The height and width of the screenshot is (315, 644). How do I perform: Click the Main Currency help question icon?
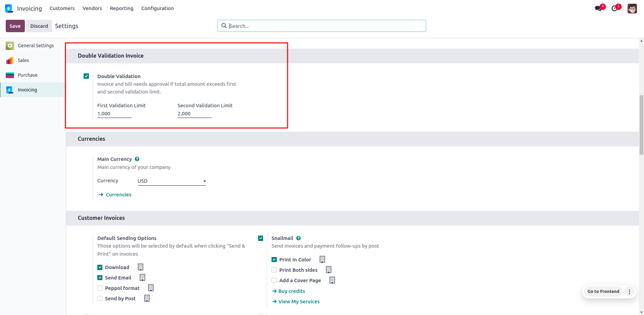click(137, 159)
